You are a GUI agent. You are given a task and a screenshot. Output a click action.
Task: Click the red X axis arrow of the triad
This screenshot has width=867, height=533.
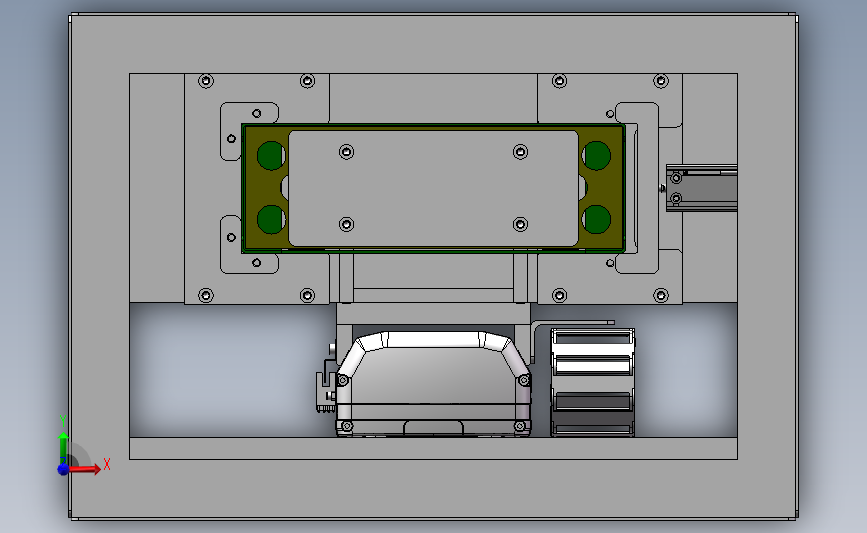(x=86, y=469)
